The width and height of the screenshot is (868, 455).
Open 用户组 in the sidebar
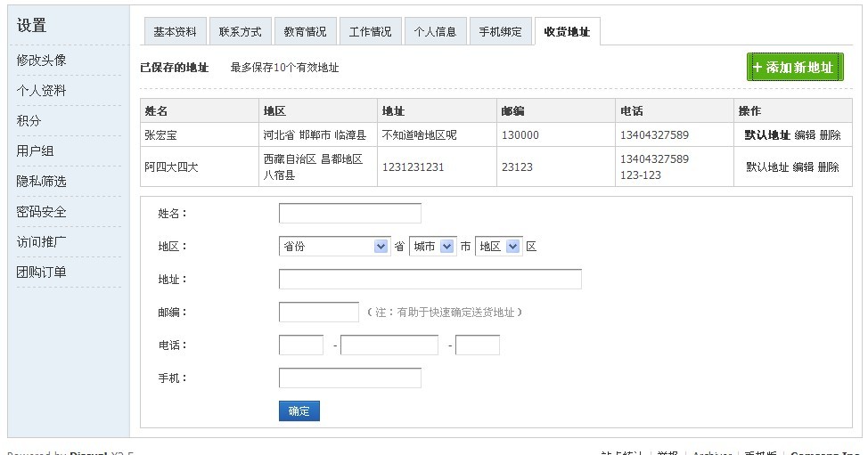[35, 150]
